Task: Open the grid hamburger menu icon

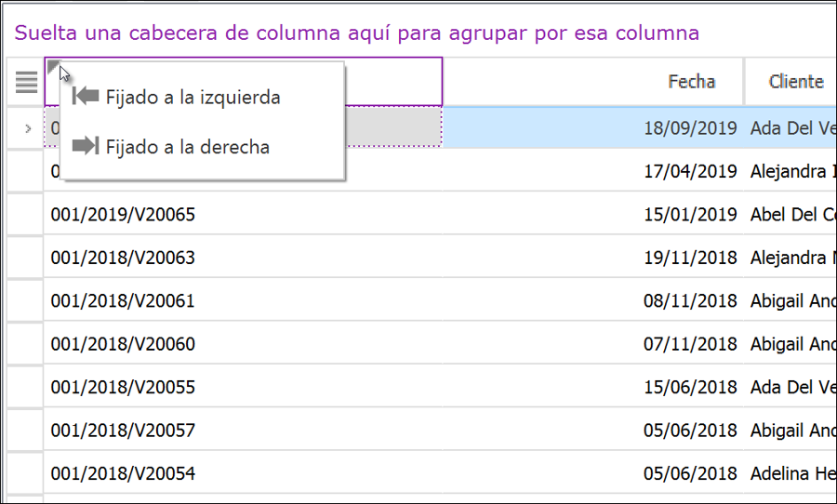Action: pyautogui.click(x=26, y=82)
